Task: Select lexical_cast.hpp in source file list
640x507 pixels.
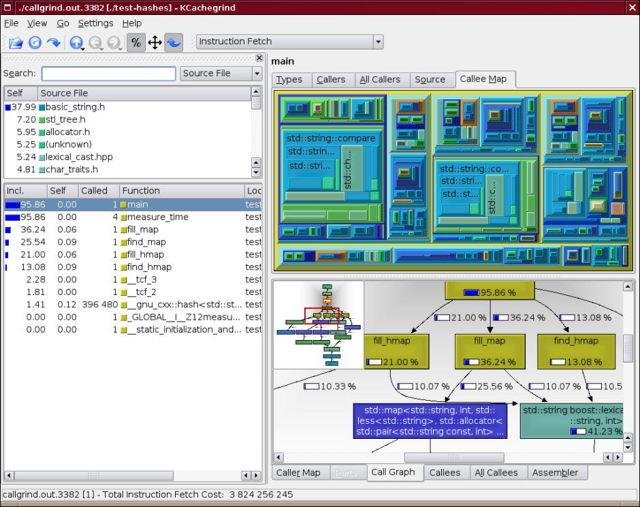Action: [127, 157]
